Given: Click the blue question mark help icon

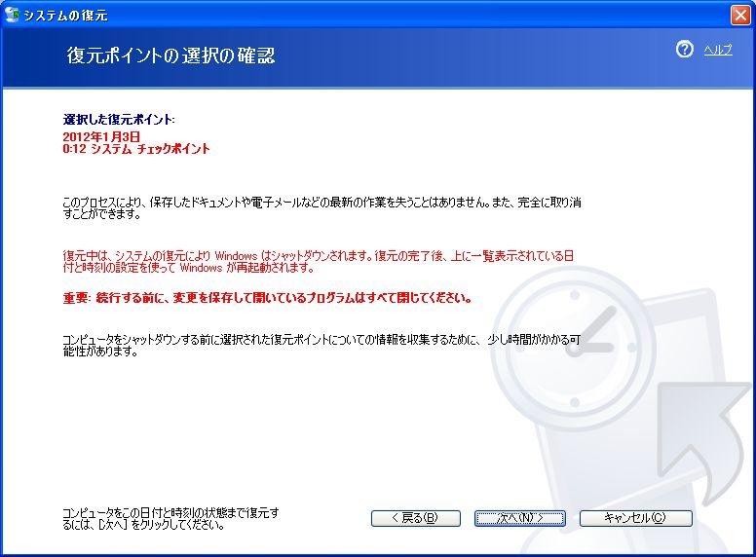Looking at the screenshot, I should (685, 51).
